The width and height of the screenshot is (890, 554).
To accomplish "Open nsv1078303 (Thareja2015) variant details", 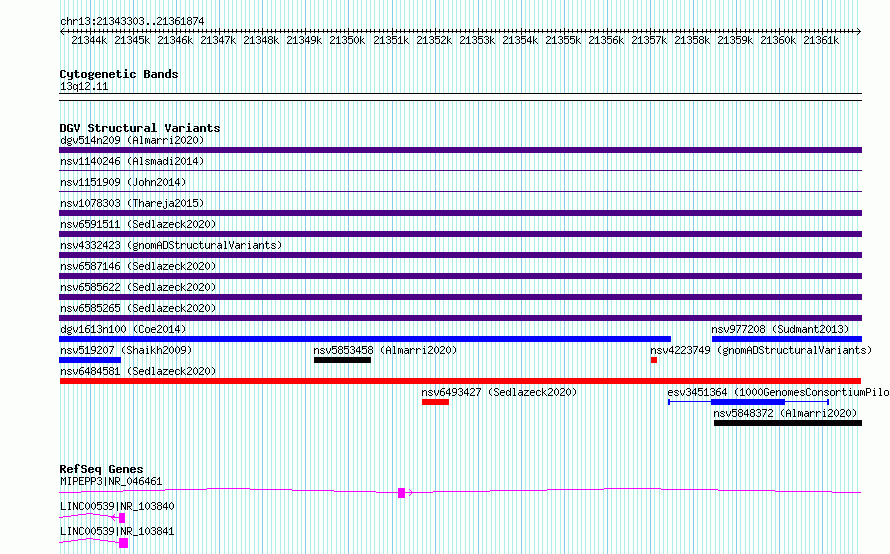I will pos(132,203).
